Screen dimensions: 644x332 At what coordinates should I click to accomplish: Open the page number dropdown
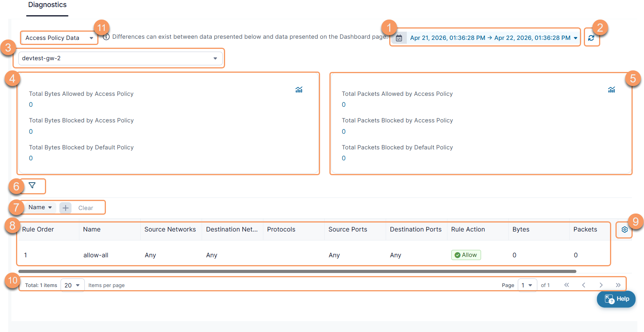pyautogui.click(x=527, y=285)
